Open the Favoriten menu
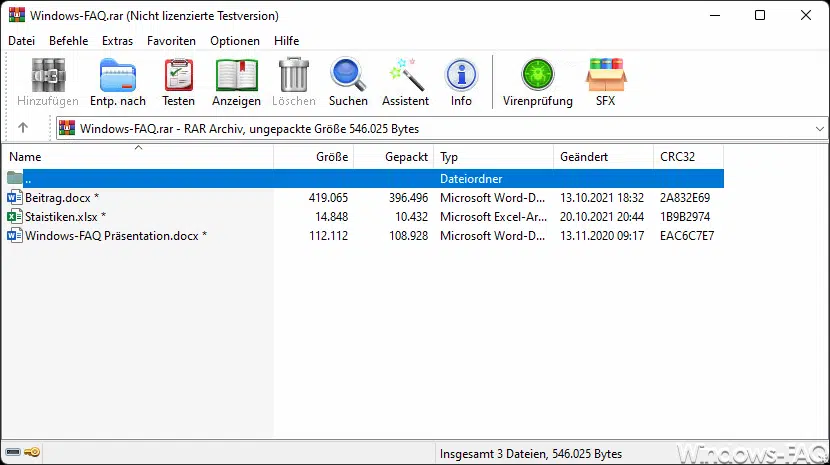The width and height of the screenshot is (830, 465). click(171, 41)
